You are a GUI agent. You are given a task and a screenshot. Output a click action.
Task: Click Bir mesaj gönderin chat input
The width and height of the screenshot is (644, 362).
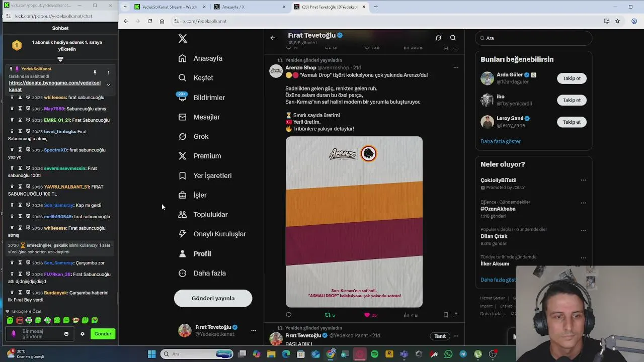click(40, 334)
